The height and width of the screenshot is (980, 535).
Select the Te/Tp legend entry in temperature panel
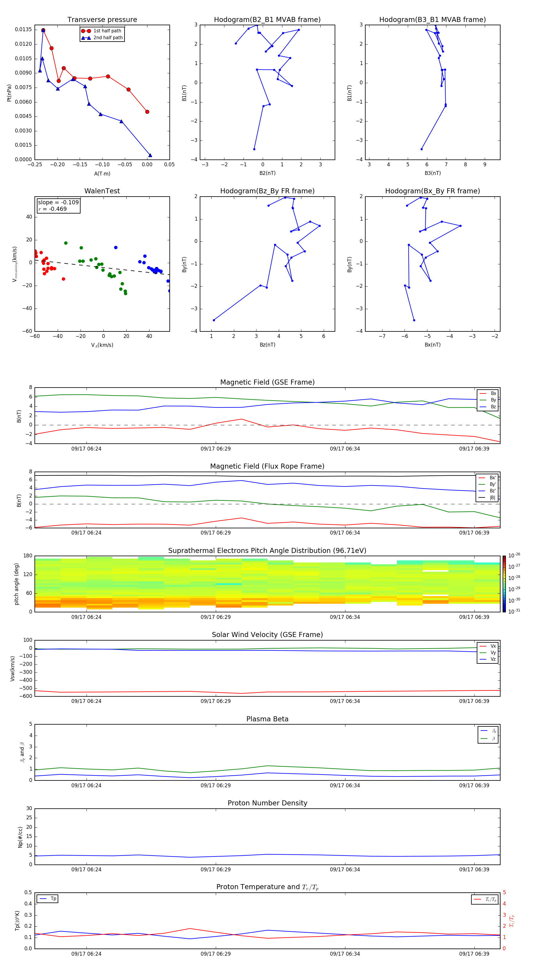[485, 899]
